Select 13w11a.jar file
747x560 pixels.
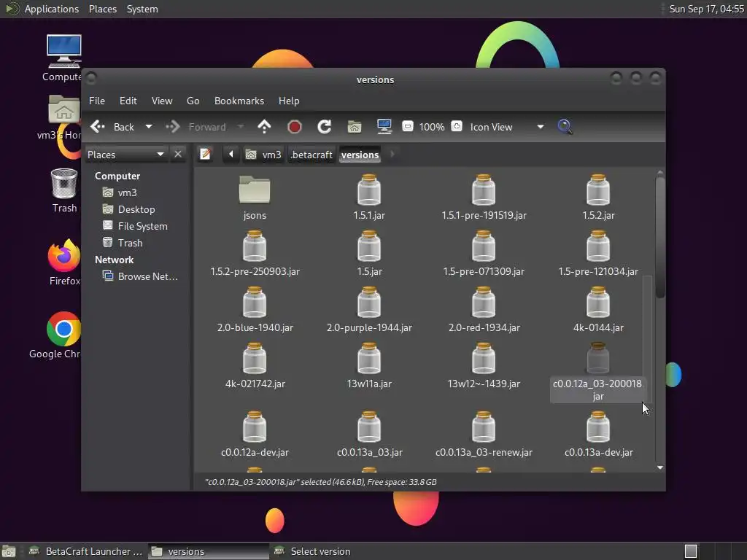pyautogui.click(x=369, y=366)
